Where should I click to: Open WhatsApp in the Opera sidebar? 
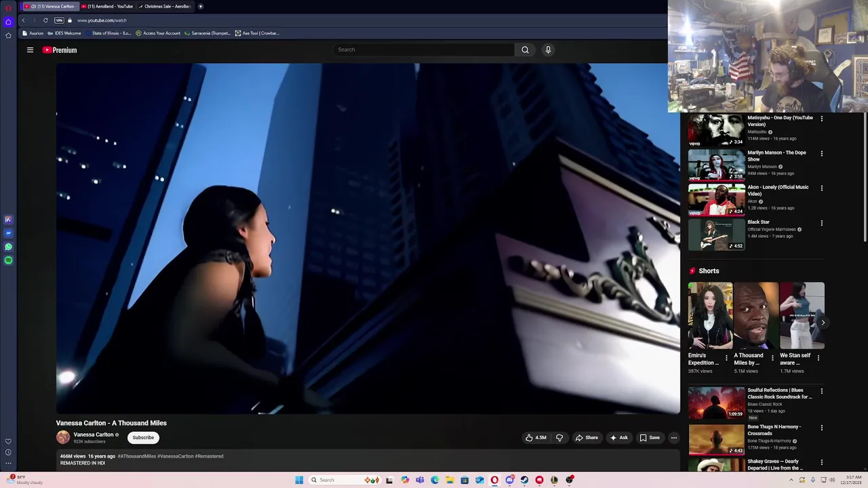point(8,247)
